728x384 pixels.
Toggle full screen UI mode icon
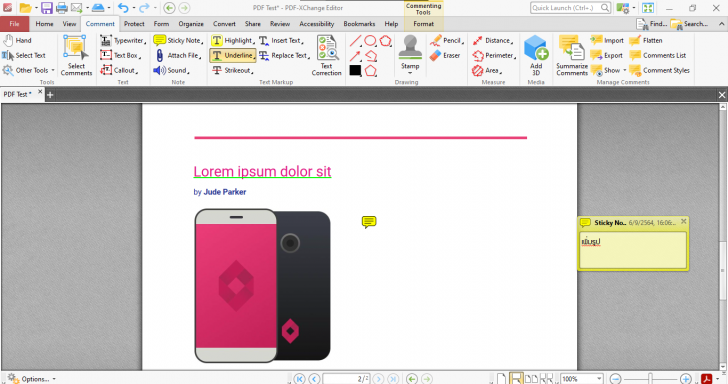point(648,7)
